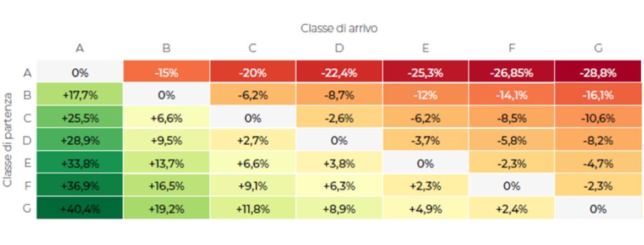Click the -12% cell in row B
Viewport: 644px width, 245px height.
click(425, 95)
